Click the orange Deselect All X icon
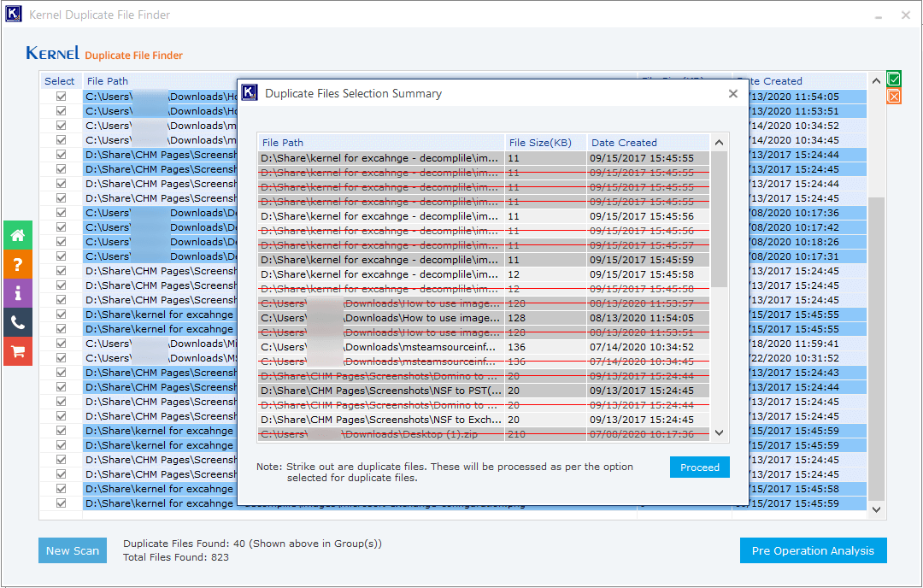923x588 pixels. (894, 96)
